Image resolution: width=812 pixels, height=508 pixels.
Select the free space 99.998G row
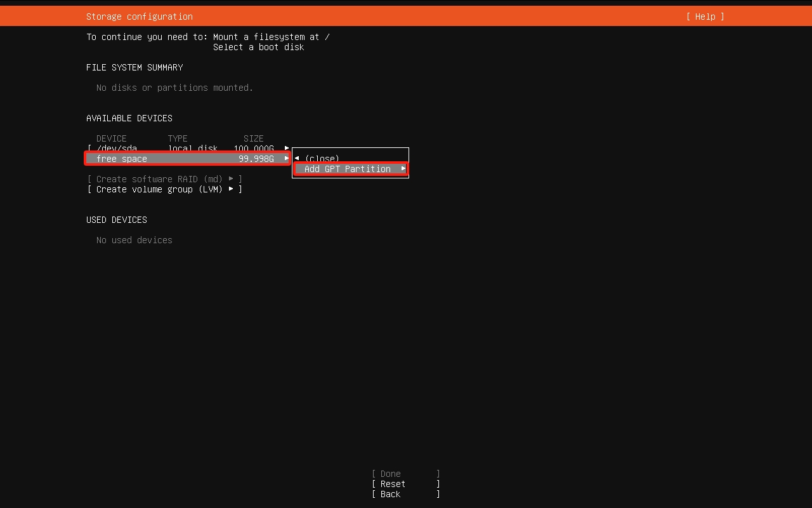click(x=188, y=159)
